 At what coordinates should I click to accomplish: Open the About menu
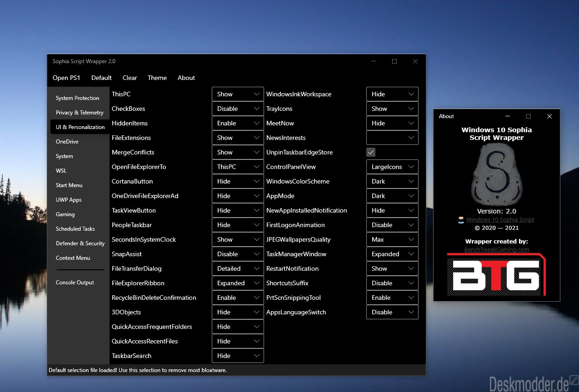(186, 78)
